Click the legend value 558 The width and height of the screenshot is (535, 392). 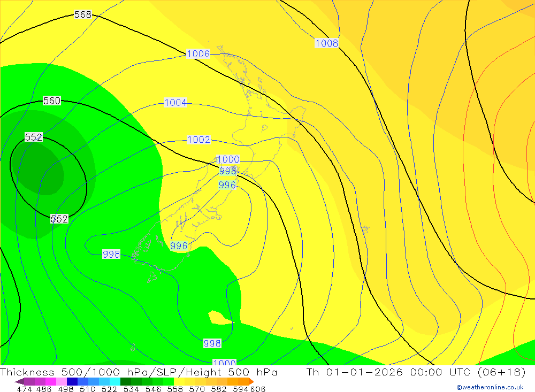click(175, 389)
